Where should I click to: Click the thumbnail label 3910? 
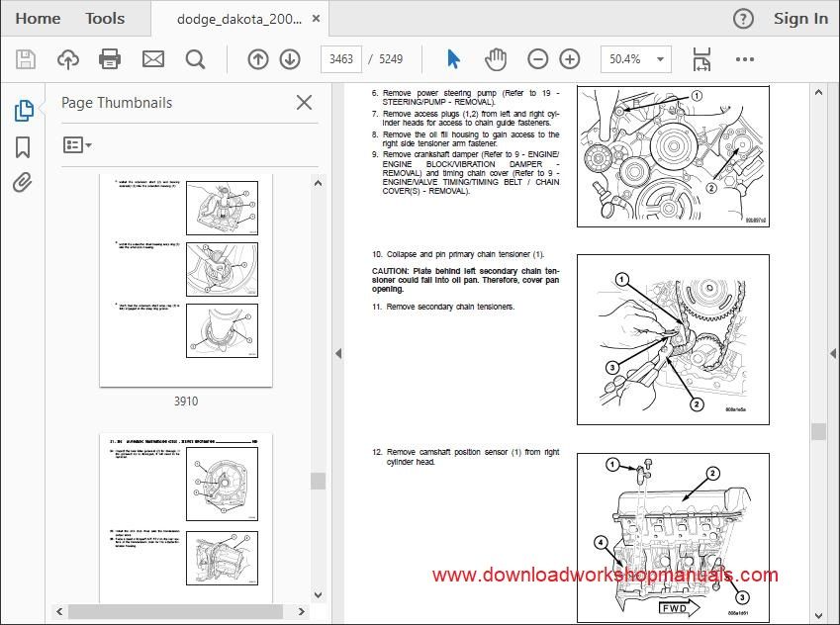(x=186, y=402)
